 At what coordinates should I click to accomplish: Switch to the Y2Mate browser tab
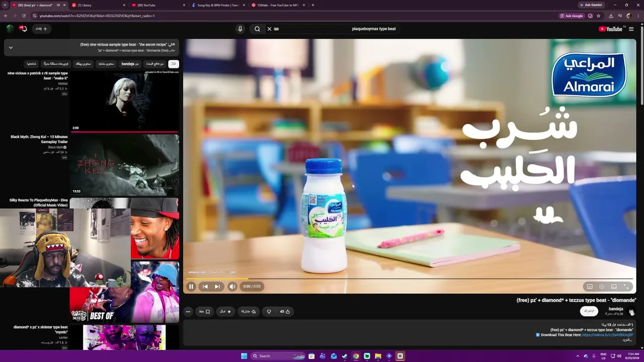[278, 5]
